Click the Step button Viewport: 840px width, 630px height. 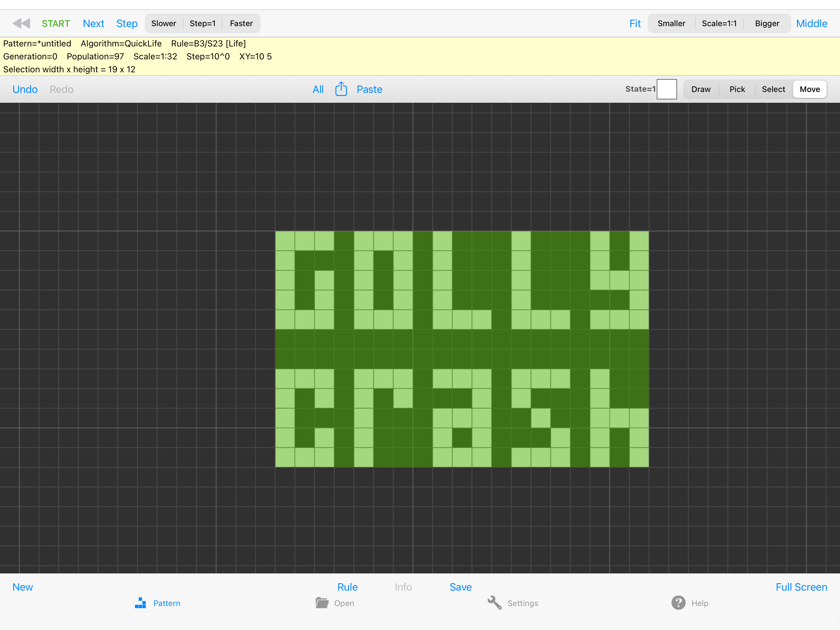coord(127,24)
